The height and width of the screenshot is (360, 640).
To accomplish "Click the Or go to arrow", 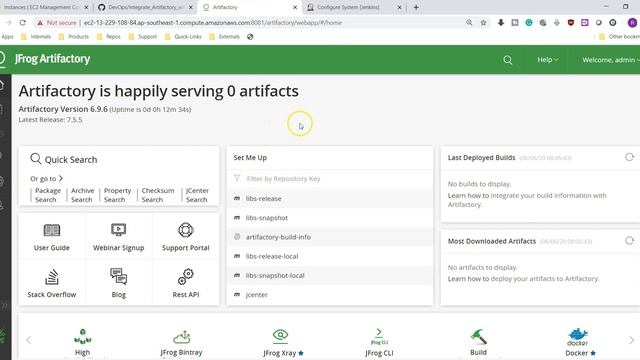I will (60, 178).
